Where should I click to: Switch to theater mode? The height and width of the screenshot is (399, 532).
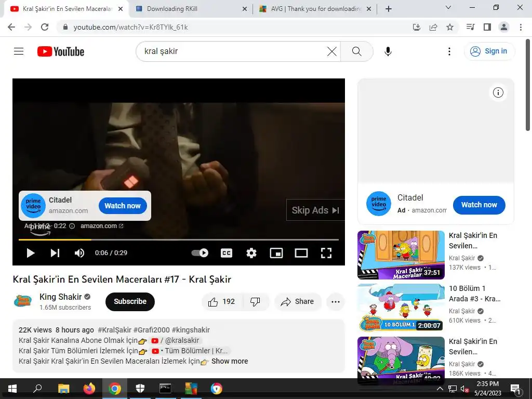tap(301, 253)
